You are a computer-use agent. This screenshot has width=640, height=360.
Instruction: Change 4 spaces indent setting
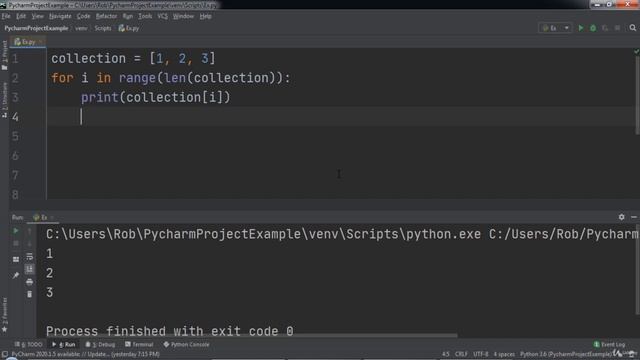coord(504,354)
